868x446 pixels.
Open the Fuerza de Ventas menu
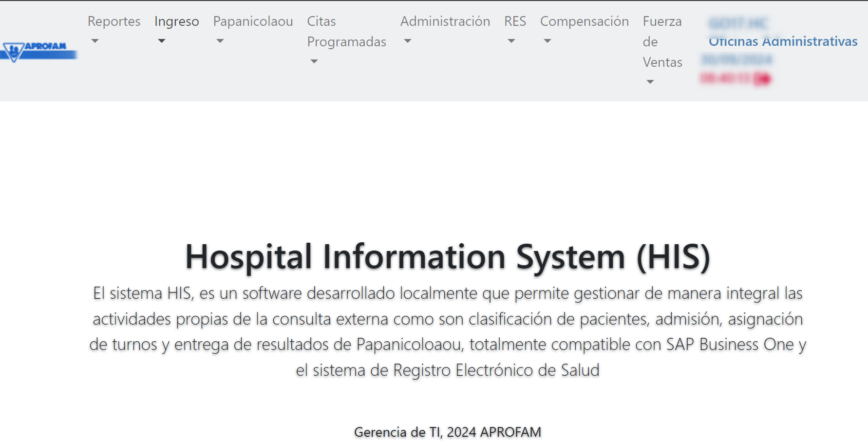click(662, 52)
